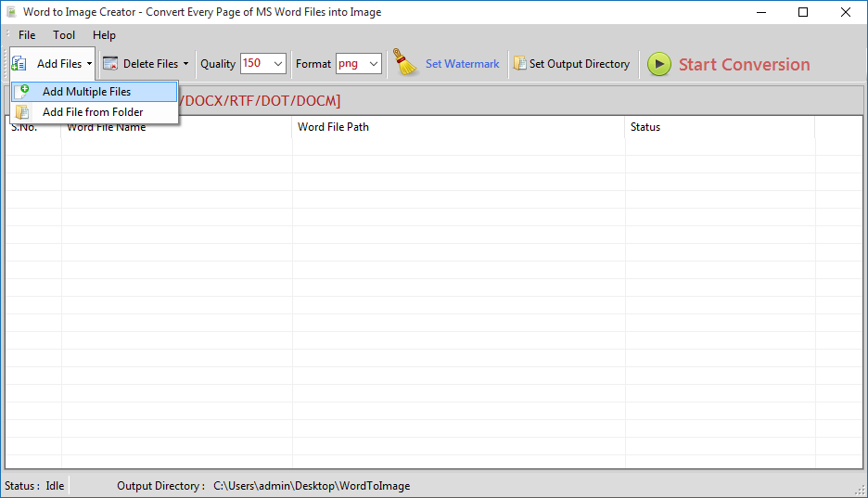
Task: Open the Tool menu
Action: point(64,35)
